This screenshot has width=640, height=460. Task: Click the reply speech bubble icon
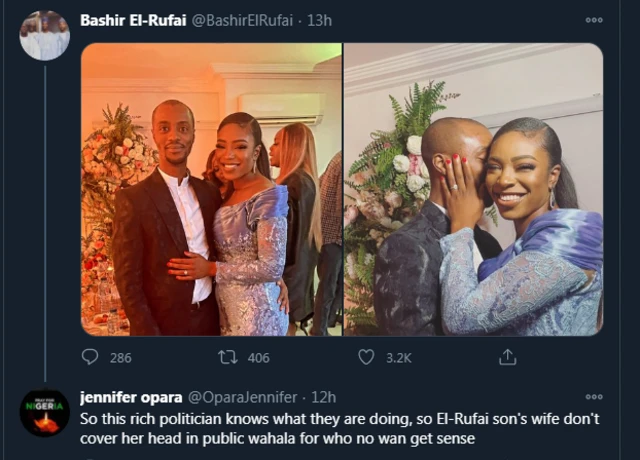[x=90, y=357]
